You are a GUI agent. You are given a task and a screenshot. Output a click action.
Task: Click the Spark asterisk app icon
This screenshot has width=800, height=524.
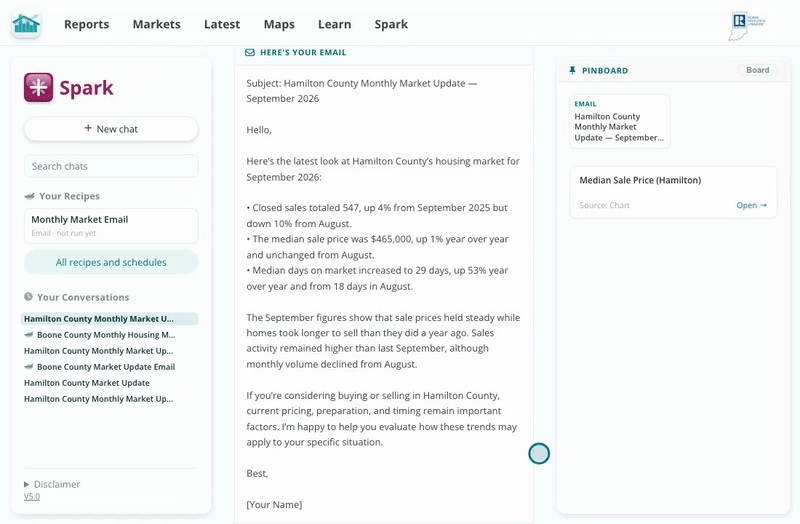[38, 87]
